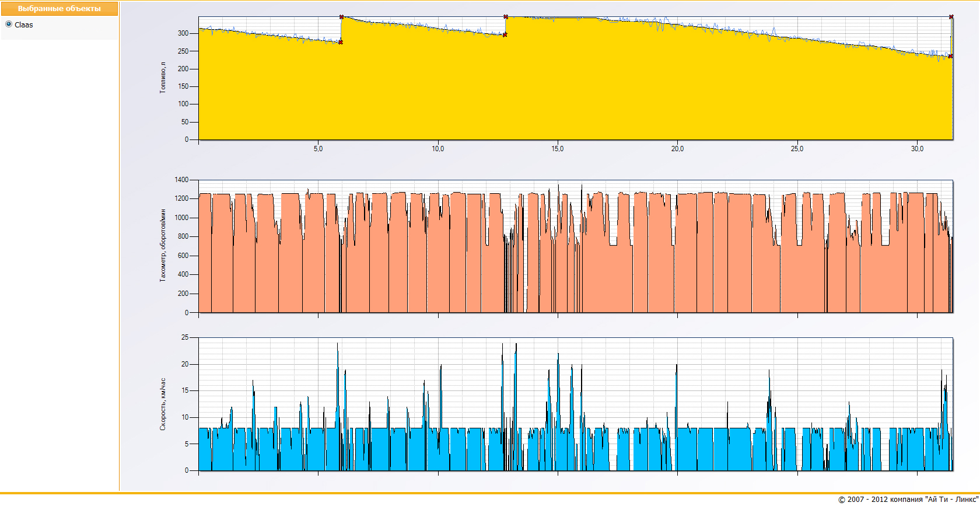Click the "300" label on fuel axis
The height and width of the screenshot is (506, 980).
(183, 33)
